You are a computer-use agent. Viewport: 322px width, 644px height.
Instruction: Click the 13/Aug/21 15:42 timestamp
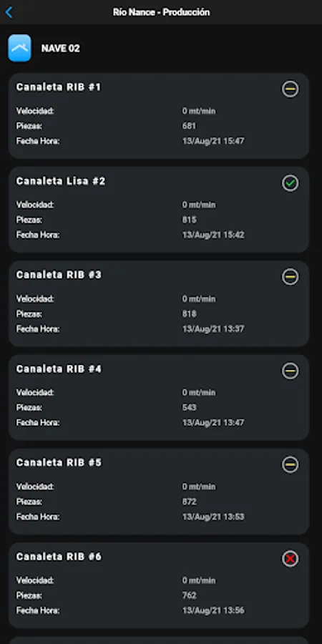(x=213, y=235)
